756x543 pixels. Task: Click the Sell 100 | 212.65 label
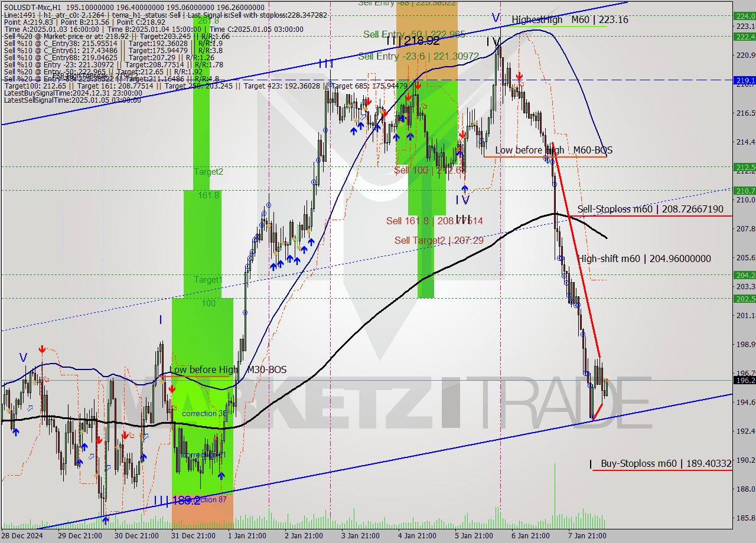[x=429, y=170]
